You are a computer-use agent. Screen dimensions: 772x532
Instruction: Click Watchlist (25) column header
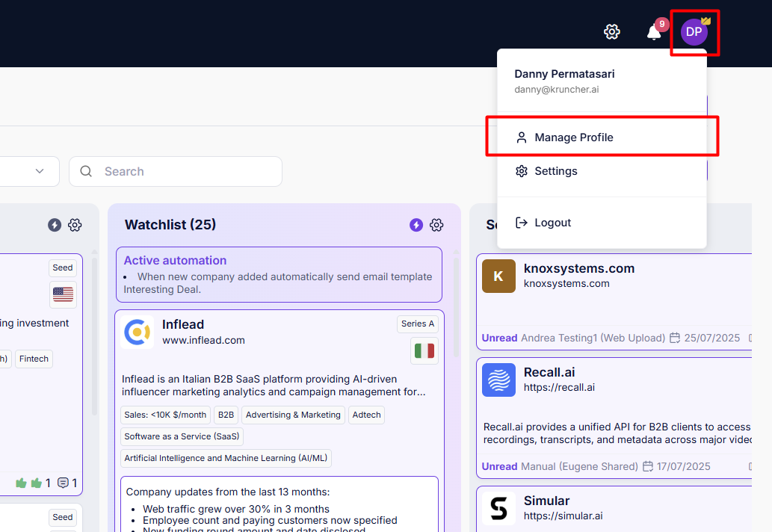170,224
